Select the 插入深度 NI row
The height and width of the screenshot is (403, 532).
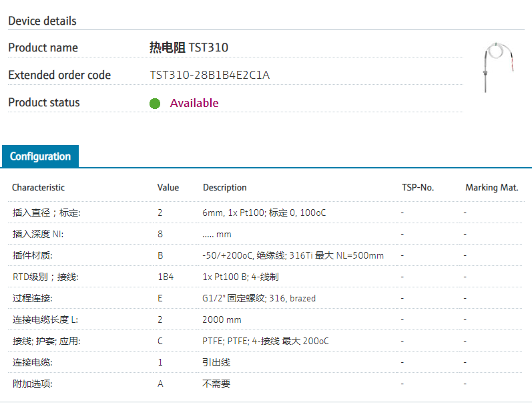coord(265,234)
